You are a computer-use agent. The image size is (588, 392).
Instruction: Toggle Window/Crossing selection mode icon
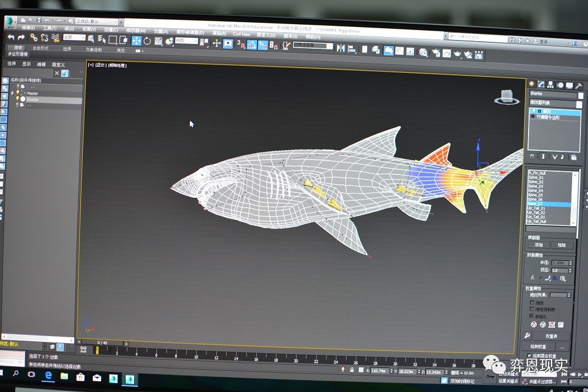point(123,40)
